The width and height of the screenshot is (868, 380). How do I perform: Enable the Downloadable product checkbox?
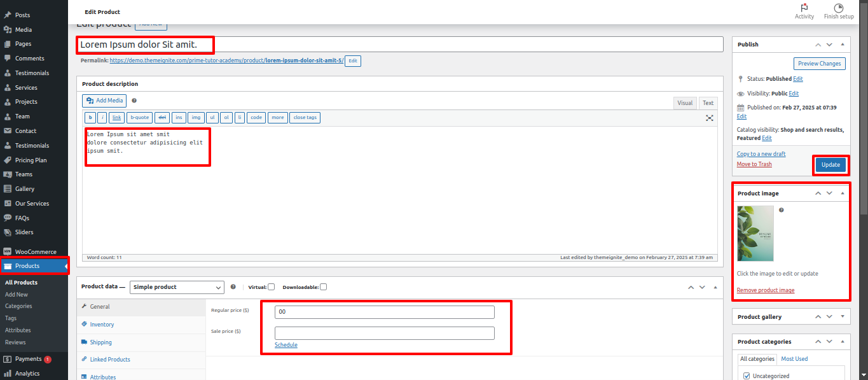pos(323,286)
